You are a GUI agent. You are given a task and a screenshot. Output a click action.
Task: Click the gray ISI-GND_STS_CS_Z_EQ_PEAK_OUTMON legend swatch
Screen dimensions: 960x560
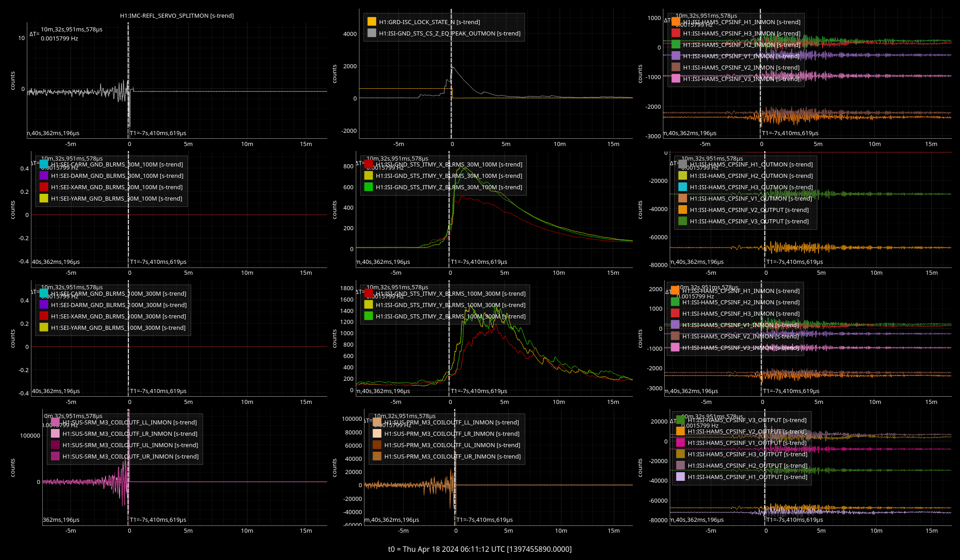[x=372, y=33]
